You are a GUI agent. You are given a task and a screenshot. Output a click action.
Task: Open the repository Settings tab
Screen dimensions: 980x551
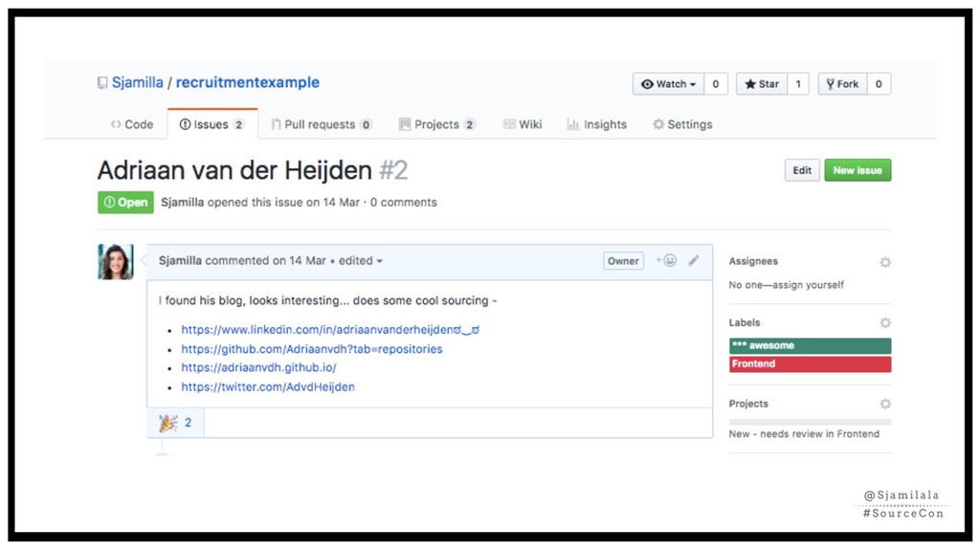click(x=682, y=124)
